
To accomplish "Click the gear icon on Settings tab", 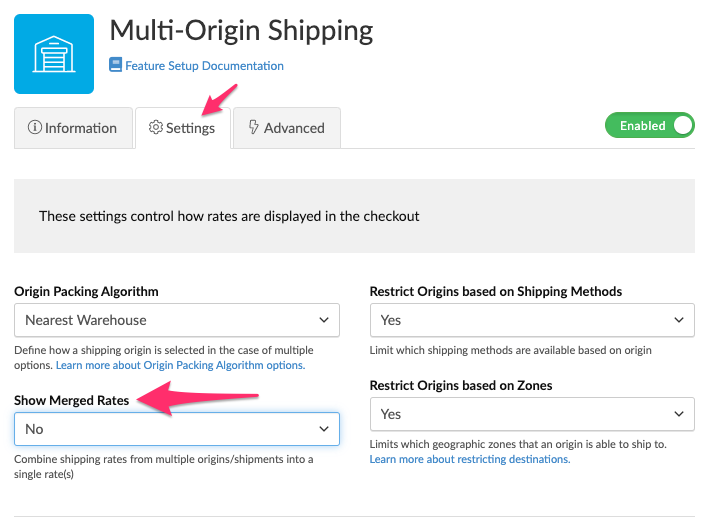I will click(155, 128).
